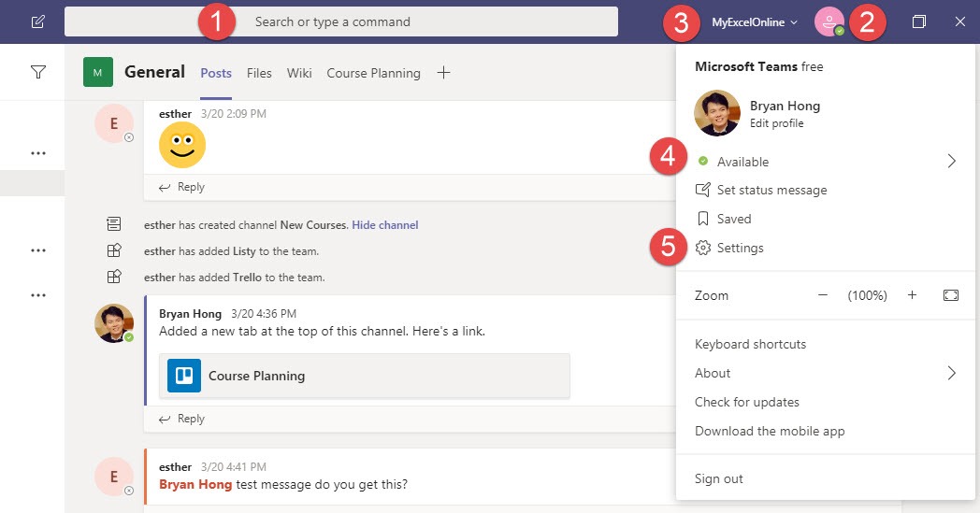Open the Course Planning link card

pyautogui.click(x=365, y=376)
